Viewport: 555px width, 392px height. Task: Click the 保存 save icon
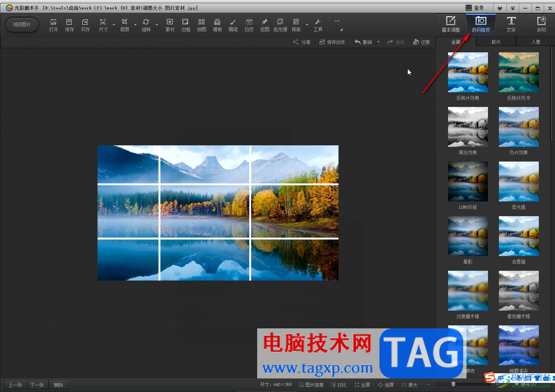[x=69, y=25]
